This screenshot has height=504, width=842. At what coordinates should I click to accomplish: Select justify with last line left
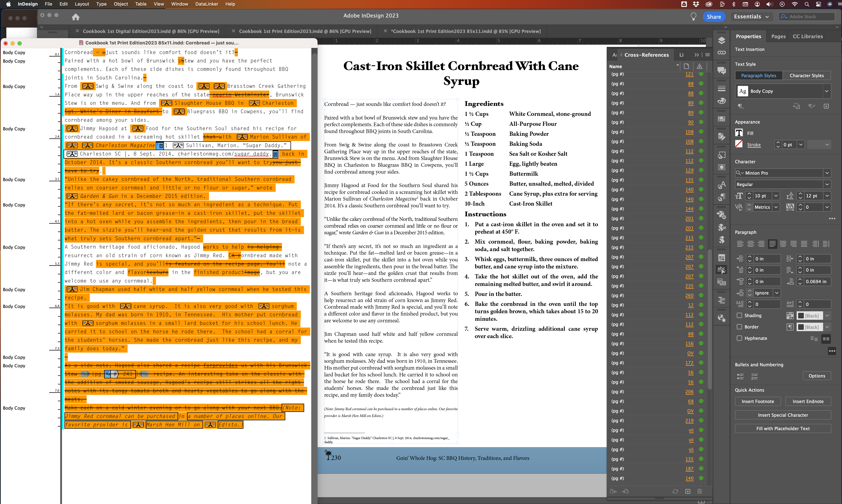click(x=772, y=243)
